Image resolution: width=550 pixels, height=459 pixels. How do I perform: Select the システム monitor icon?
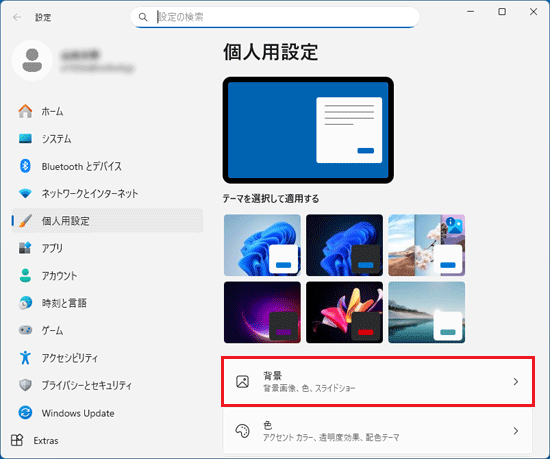[x=25, y=139]
